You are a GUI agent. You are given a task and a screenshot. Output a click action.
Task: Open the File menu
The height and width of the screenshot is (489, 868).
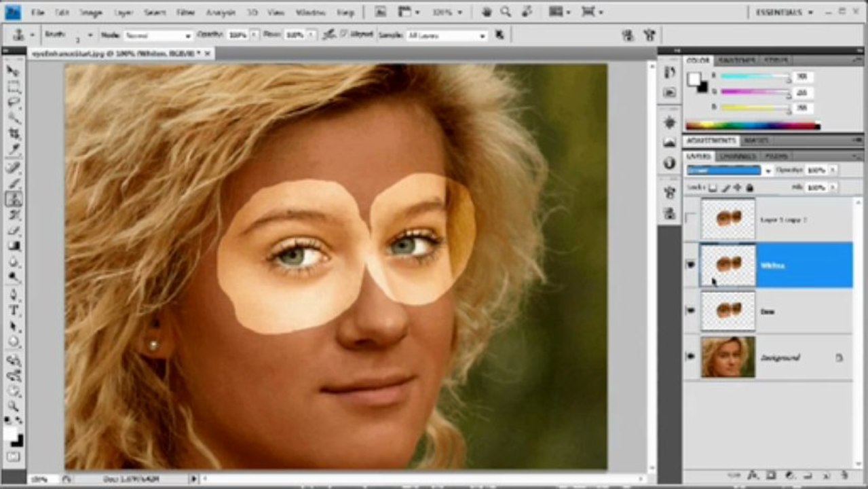(x=38, y=12)
